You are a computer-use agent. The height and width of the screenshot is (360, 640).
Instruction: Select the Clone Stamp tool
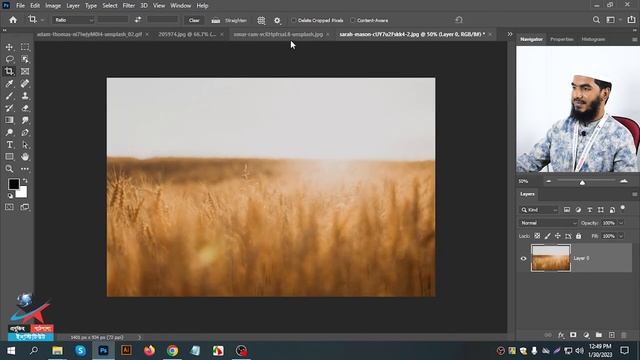click(25, 96)
